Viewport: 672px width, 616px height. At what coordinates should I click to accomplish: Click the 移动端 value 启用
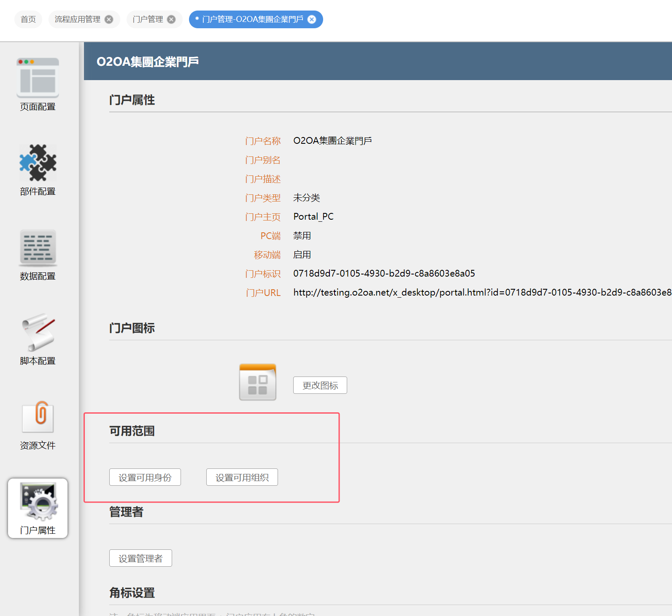(302, 255)
